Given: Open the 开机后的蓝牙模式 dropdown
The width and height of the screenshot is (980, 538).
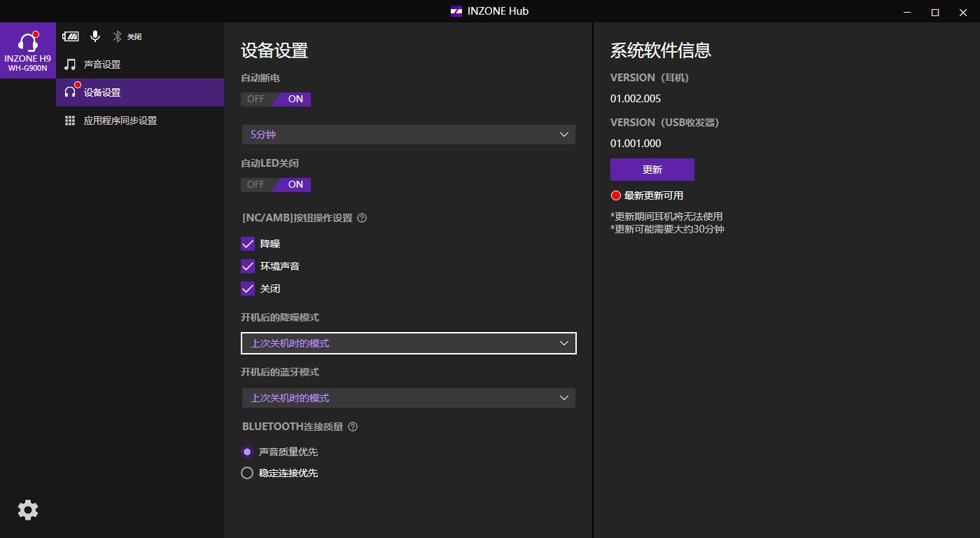Looking at the screenshot, I should (x=409, y=398).
